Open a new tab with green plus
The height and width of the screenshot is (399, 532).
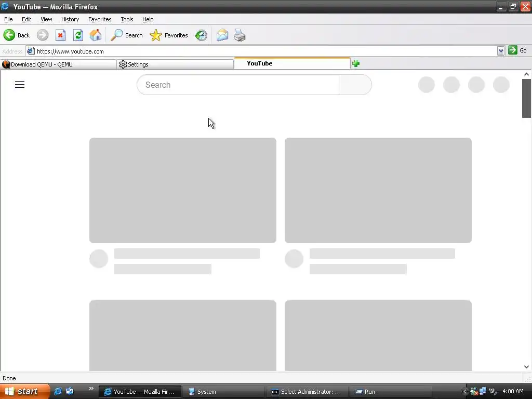[355, 63]
